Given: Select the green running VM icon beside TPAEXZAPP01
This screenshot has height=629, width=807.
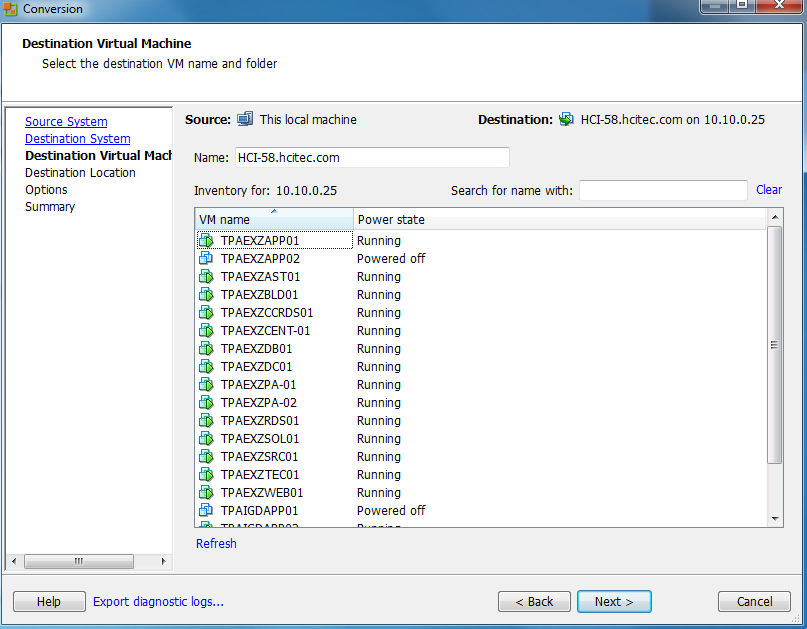Looking at the screenshot, I should 206,240.
